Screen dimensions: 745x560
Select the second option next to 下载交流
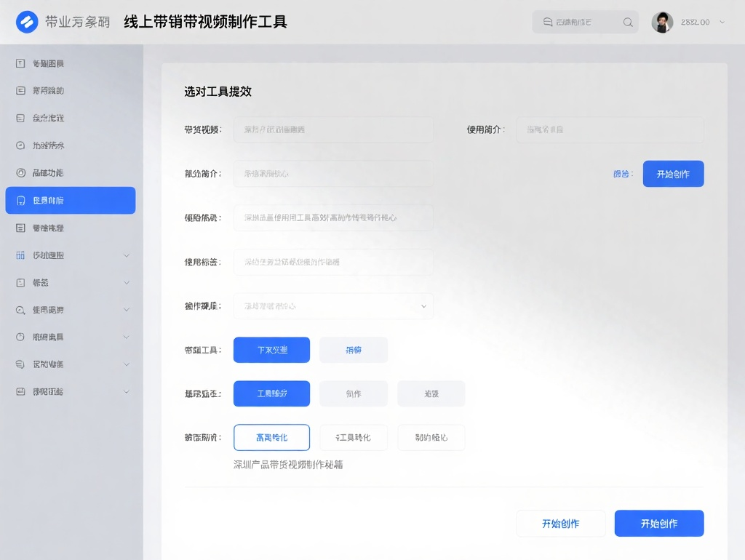pyautogui.click(x=354, y=350)
